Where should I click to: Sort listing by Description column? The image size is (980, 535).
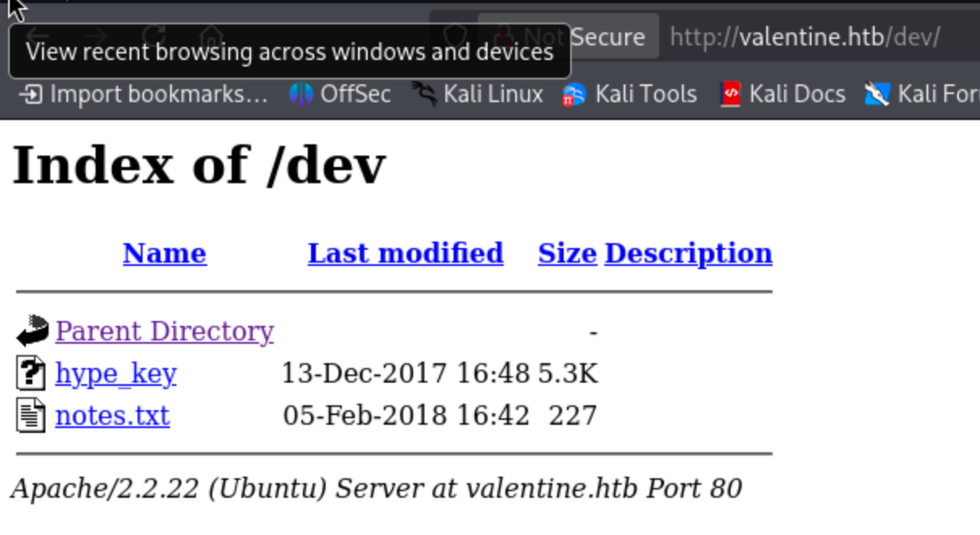pyautogui.click(x=688, y=253)
